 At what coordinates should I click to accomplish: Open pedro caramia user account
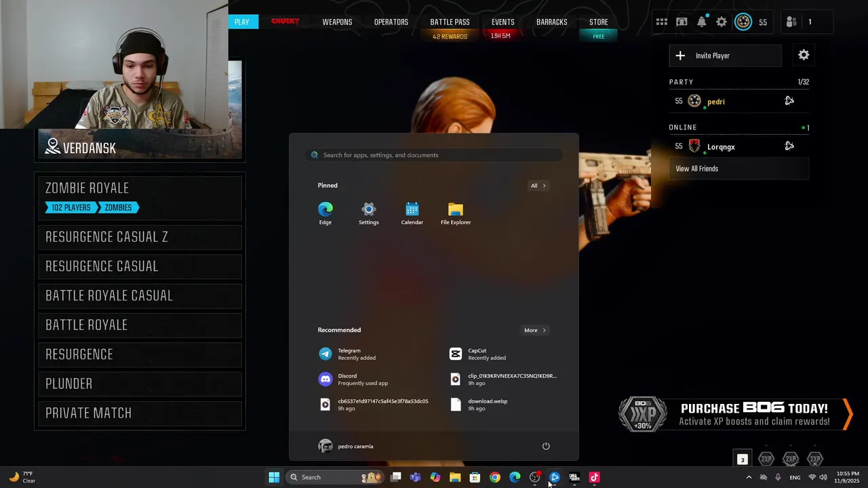tap(346, 446)
